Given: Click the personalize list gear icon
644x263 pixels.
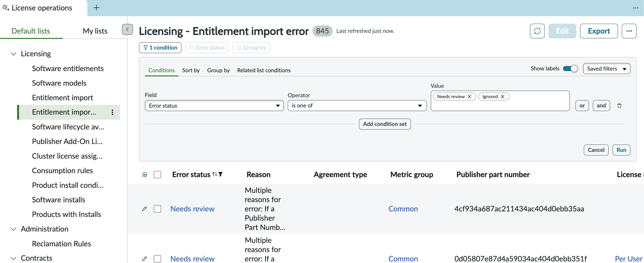Looking at the screenshot, I should [144, 175].
